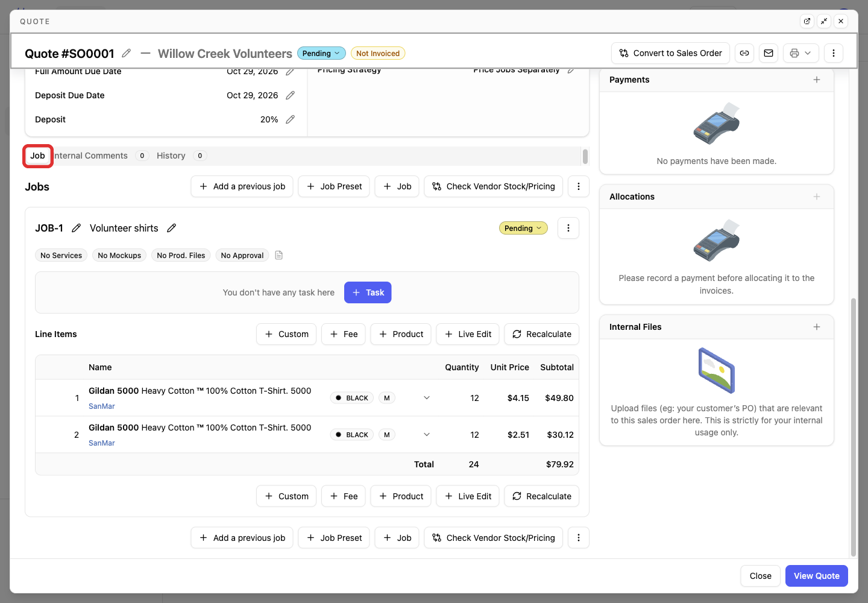Open JOB-1 three-dot options menu
Image resolution: width=868 pixels, height=603 pixels.
[x=568, y=228]
